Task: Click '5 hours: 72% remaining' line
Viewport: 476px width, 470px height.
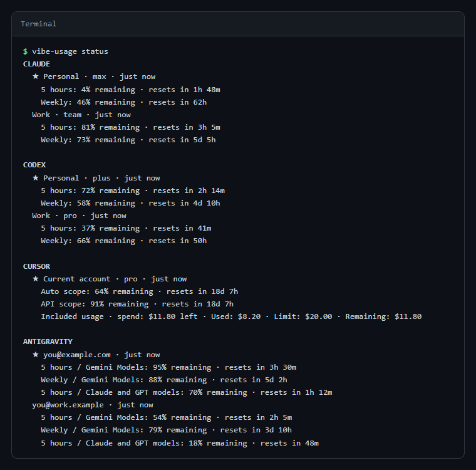Action: (x=133, y=191)
